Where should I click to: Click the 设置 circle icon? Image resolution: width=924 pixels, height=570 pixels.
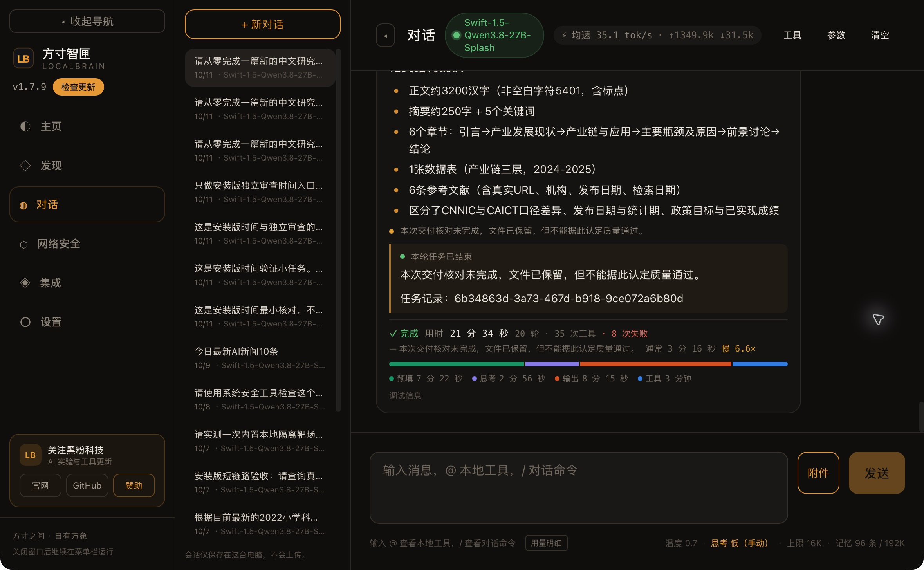tap(25, 322)
